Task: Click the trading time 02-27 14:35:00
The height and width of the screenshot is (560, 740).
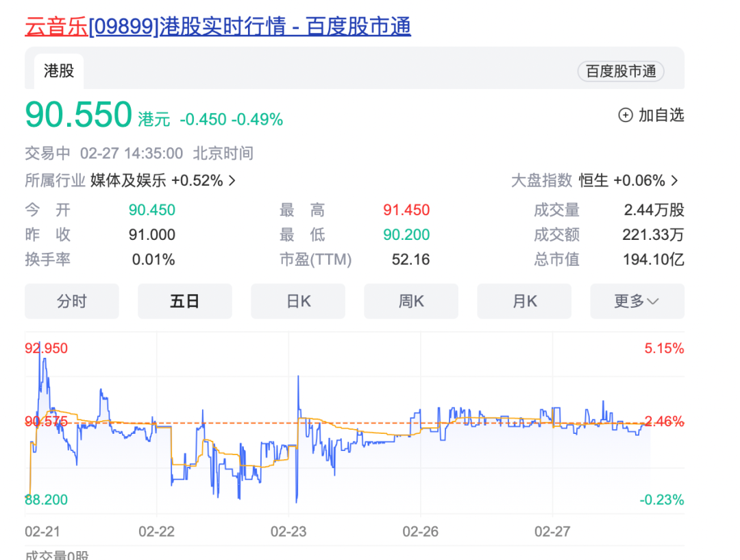Action: coord(131,154)
